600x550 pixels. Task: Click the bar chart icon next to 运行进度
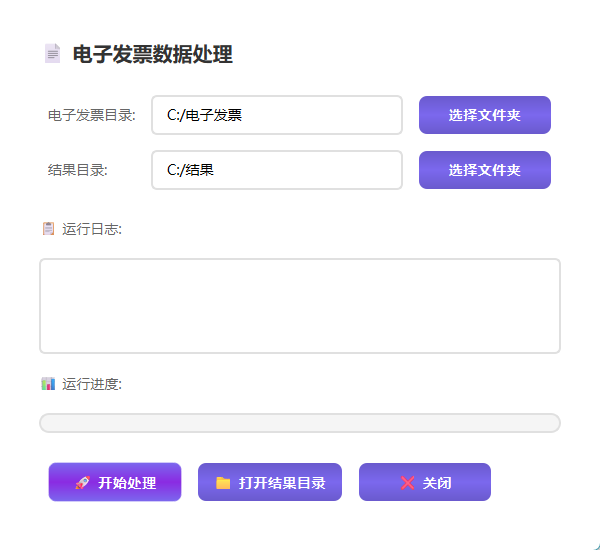(48, 384)
